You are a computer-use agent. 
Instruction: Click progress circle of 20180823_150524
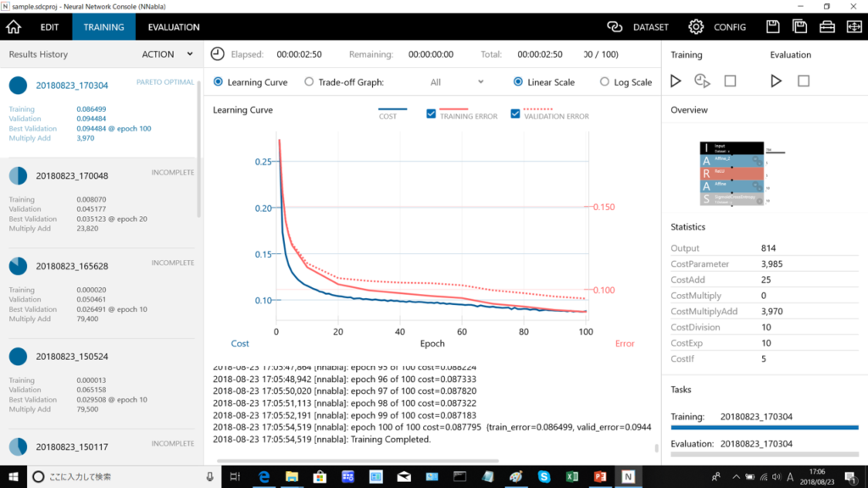coord(19,357)
